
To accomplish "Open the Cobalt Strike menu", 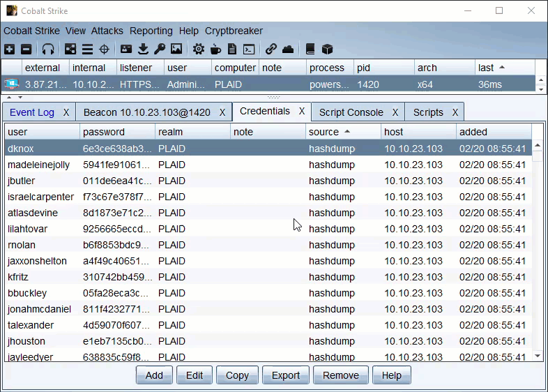I will point(32,31).
